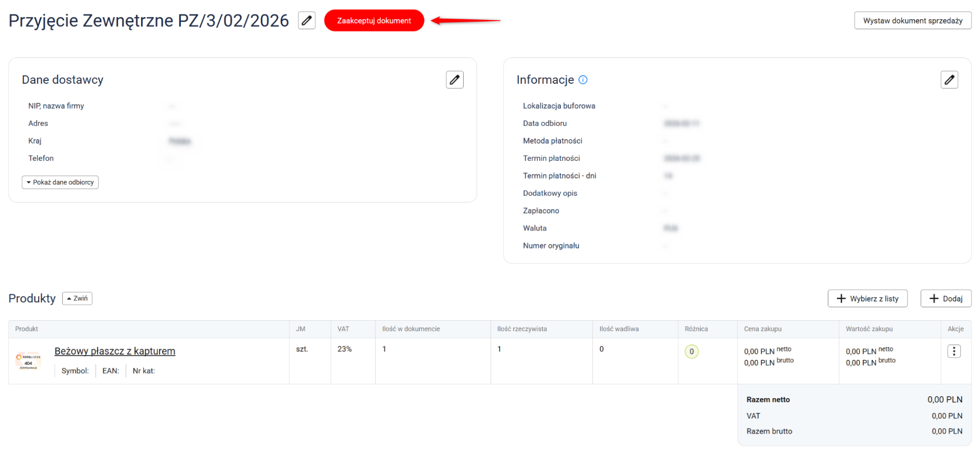Open the three-dot actions menu for product row
This screenshot has width=980, height=455.
tap(954, 351)
